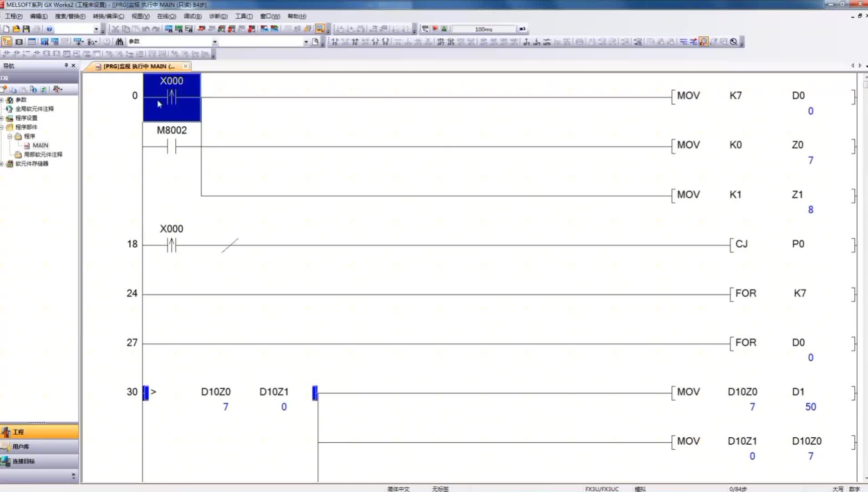Select 局部软元件注释 in the tree
Image resolution: width=868 pixels, height=492 pixels.
[43, 154]
